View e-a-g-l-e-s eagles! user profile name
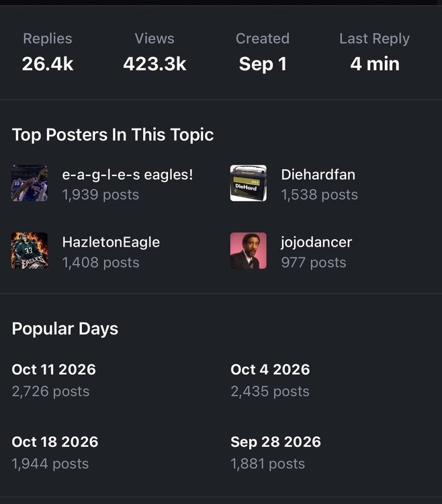 (x=128, y=175)
